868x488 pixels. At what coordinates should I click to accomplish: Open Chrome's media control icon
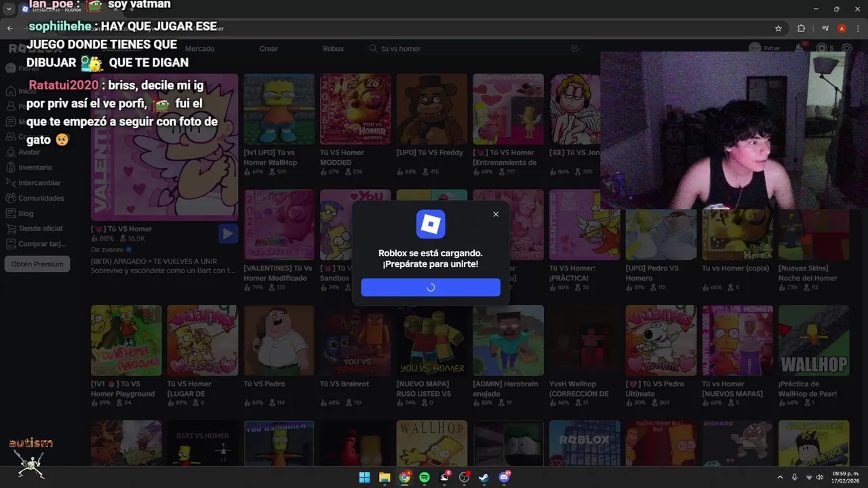[x=825, y=28]
